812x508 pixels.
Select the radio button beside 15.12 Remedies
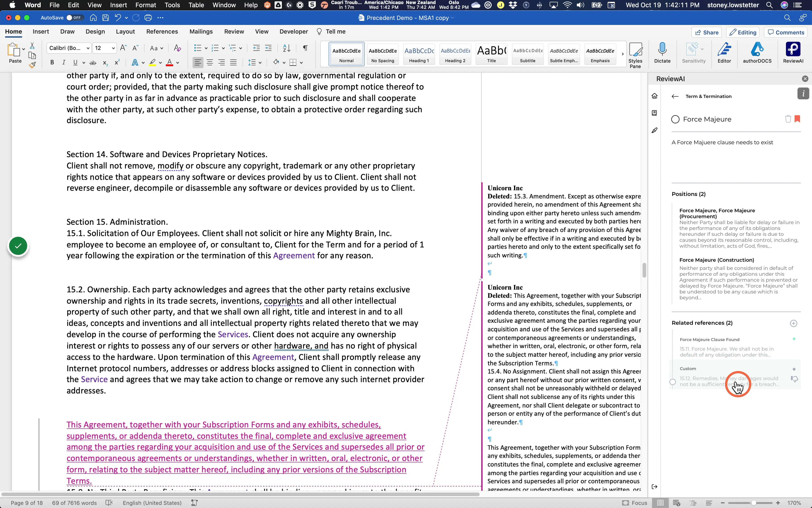pos(672,382)
